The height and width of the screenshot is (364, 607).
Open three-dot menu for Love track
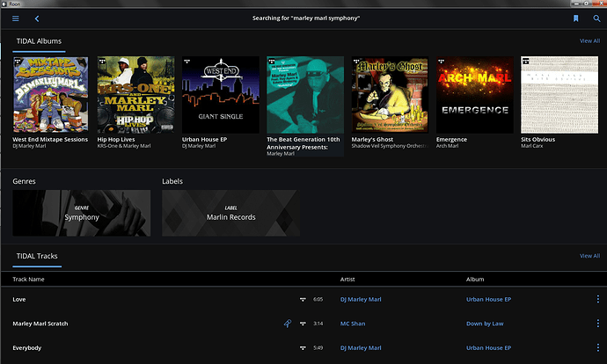[597, 299]
